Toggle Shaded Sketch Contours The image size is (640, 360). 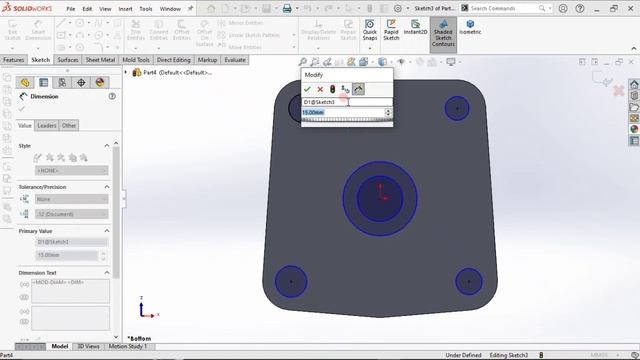(443, 35)
